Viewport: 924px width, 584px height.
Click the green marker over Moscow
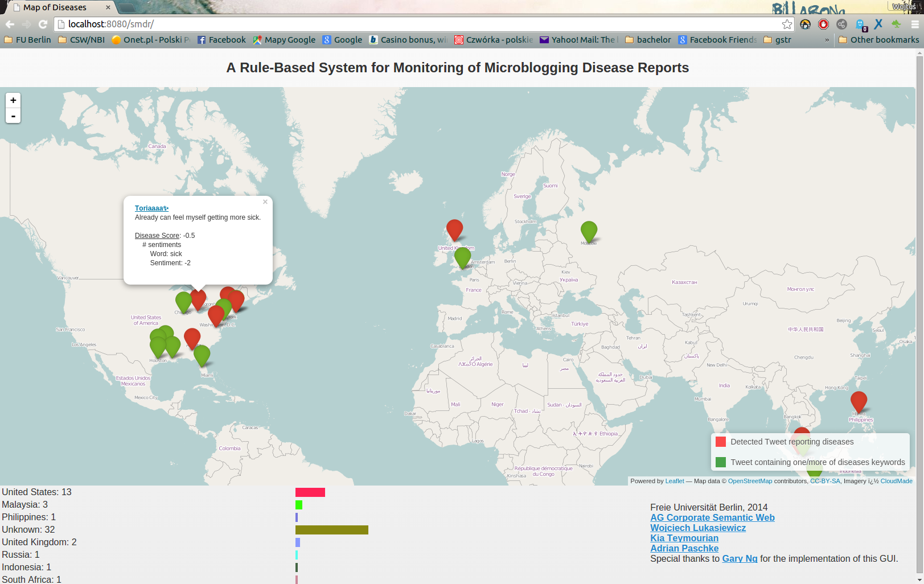[589, 231]
